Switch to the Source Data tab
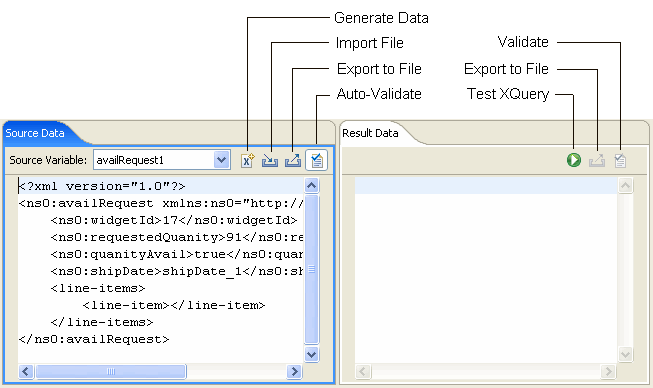This screenshot has width=653, height=388. coord(35,133)
